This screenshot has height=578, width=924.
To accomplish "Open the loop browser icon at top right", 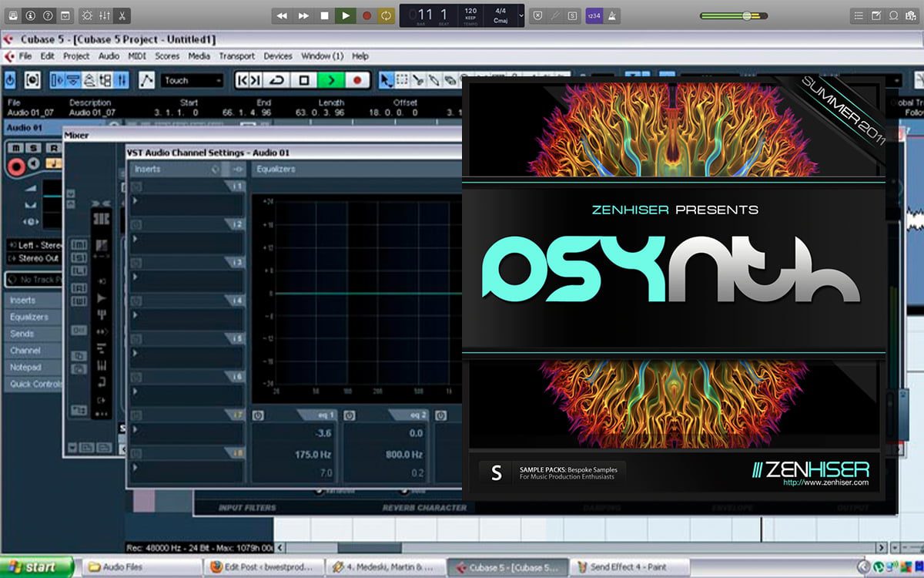I will 894,15.
